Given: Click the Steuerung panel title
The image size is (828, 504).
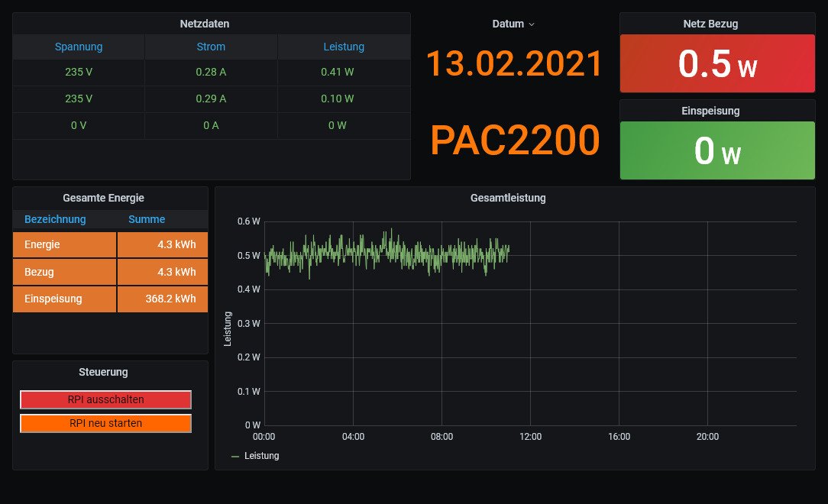Looking at the screenshot, I should point(103,372).
